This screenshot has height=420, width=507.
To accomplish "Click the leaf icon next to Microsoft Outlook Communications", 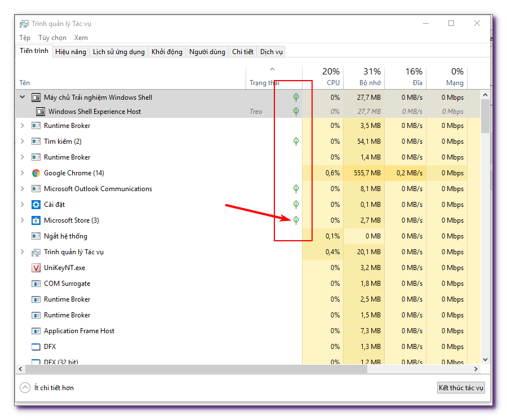I will click(295, 188).
